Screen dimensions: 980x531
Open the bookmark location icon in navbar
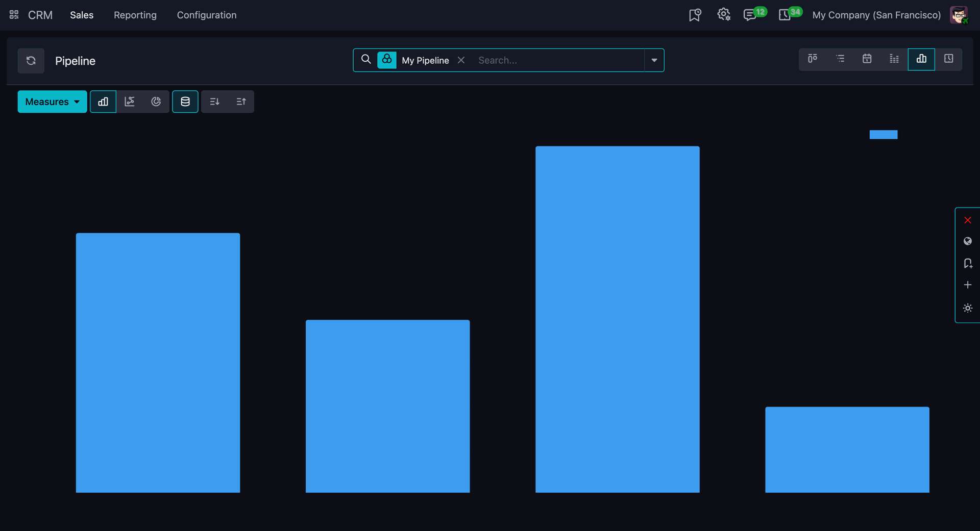(695, 15)
